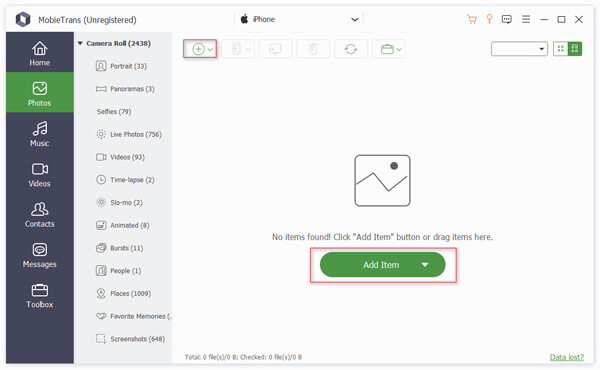Click the add item plus toolbar icon

[200, 49]
